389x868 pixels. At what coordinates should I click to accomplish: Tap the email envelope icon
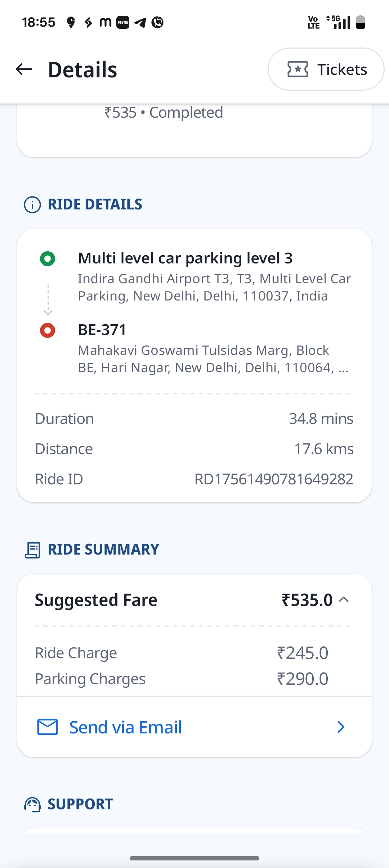pos(48,727)
